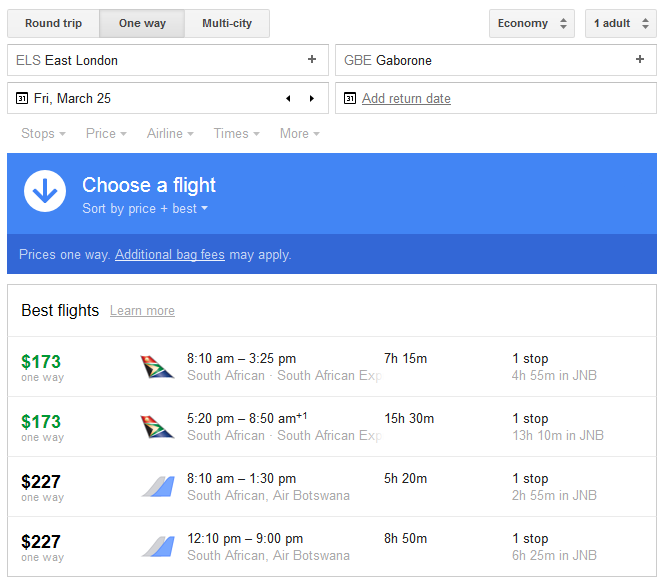Screen dimensions: 666x583
Task: Open the Economy cabin class dropdown
Action: [x=532, y=23]
